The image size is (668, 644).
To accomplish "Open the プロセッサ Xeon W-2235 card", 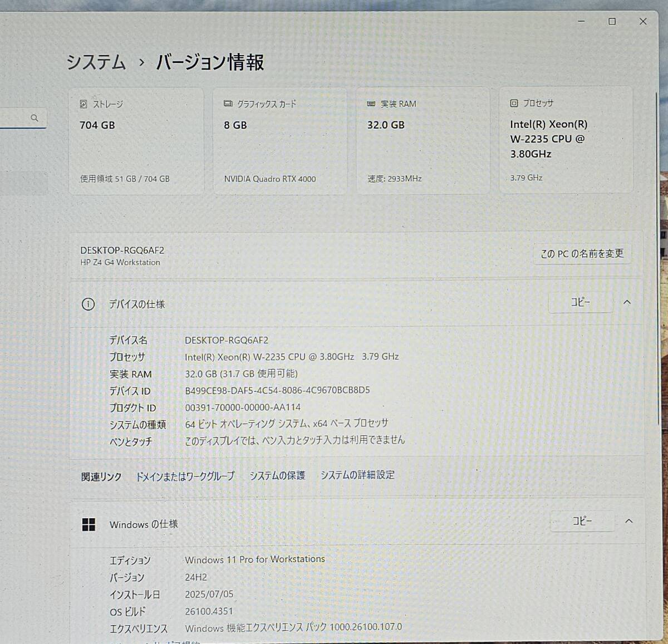I will coord(566,140).
